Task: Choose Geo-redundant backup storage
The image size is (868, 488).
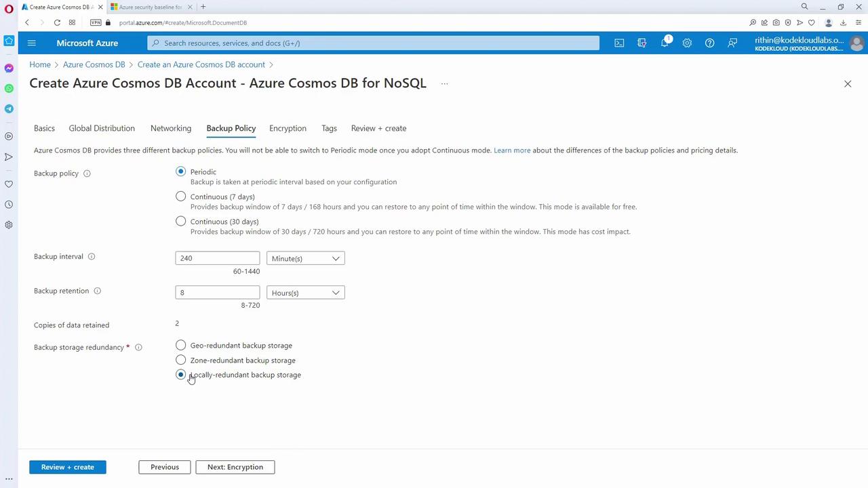Action: click(x=180, y=345)
